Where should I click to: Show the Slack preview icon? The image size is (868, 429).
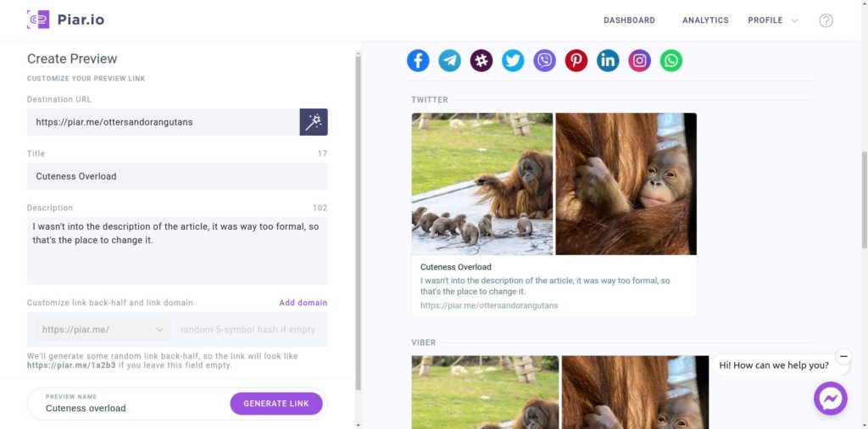click(x=481, y=60)
